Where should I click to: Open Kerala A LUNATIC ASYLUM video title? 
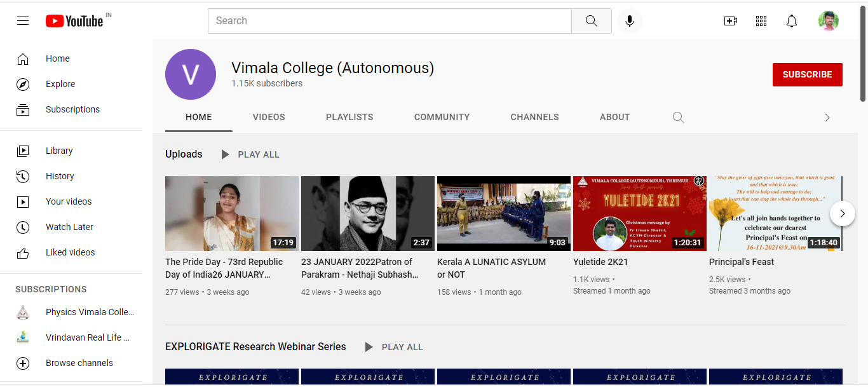coord(491,268)
